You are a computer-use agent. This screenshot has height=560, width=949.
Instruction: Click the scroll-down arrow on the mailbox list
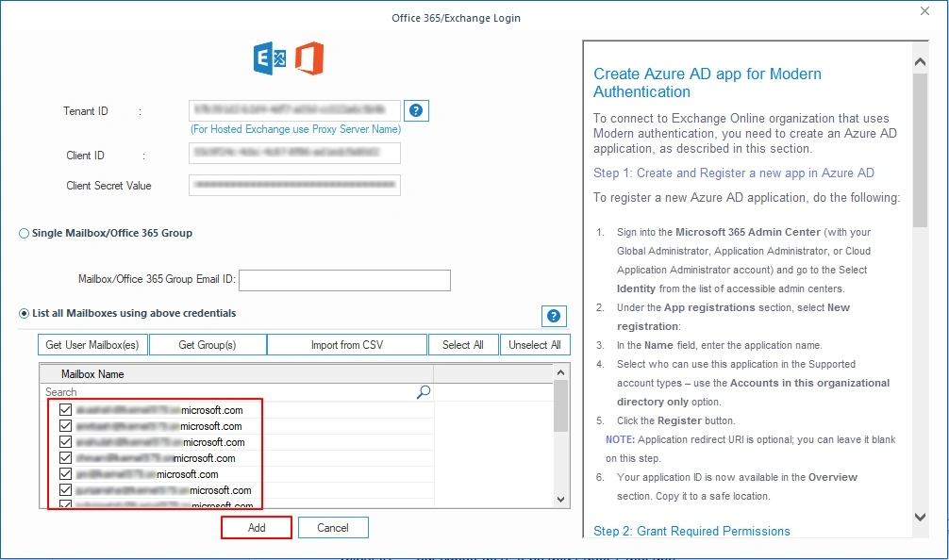coord(559,499)
